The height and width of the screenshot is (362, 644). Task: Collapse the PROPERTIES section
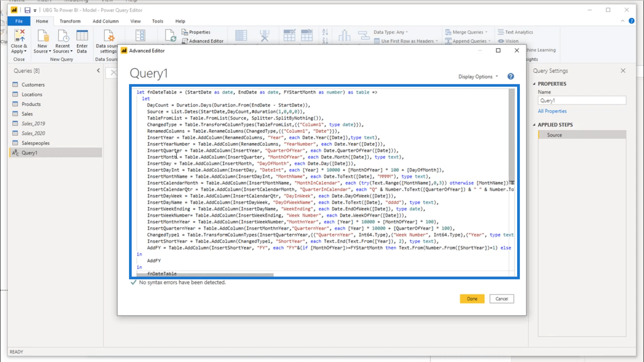[x=534, y=84]
